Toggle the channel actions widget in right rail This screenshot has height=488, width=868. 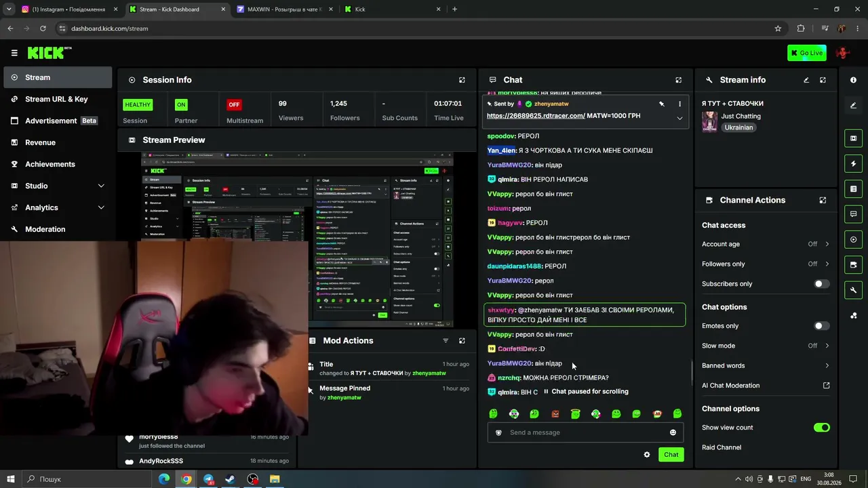click(x=853, y=264)
